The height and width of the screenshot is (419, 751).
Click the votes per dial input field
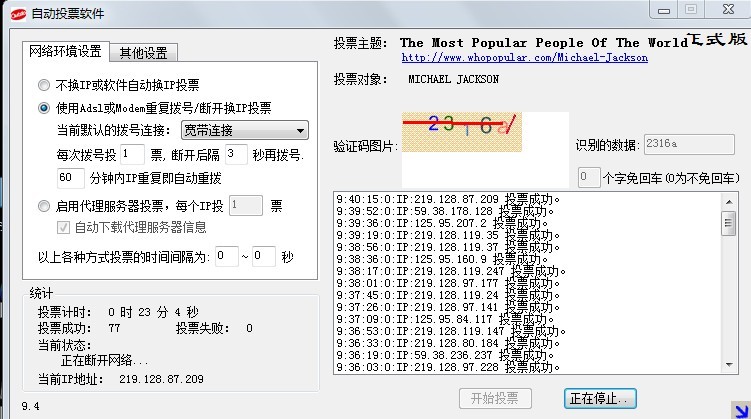(x=132, y=154)
